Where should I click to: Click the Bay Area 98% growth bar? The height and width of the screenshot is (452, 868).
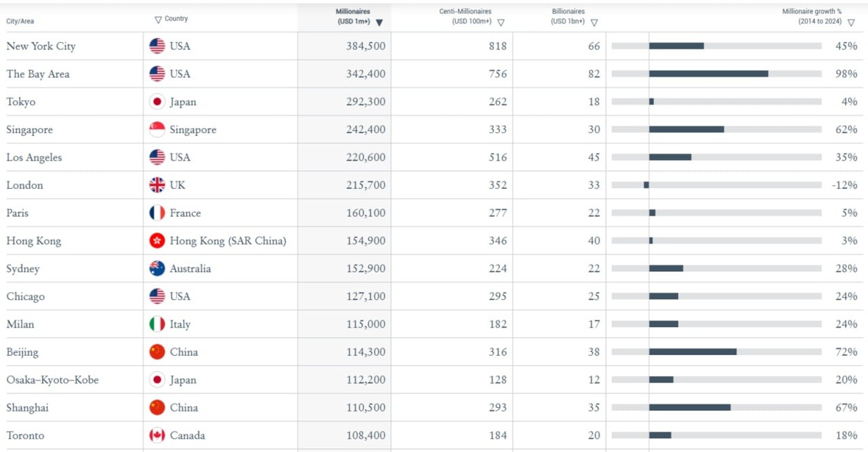(708, 74)
